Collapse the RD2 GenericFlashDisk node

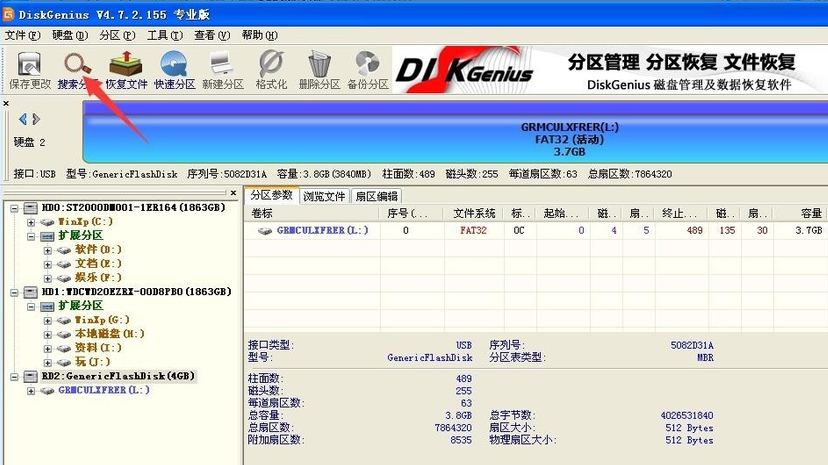[14, 376]
